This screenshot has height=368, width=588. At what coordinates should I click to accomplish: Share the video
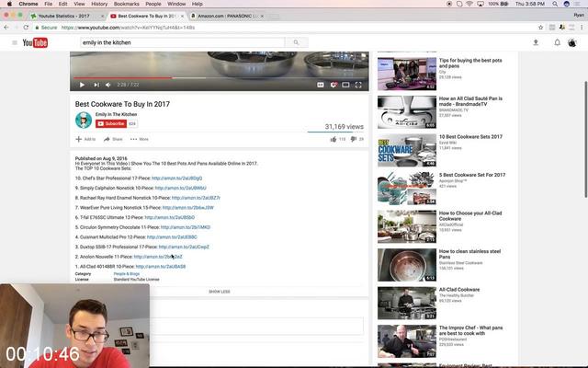113,139
